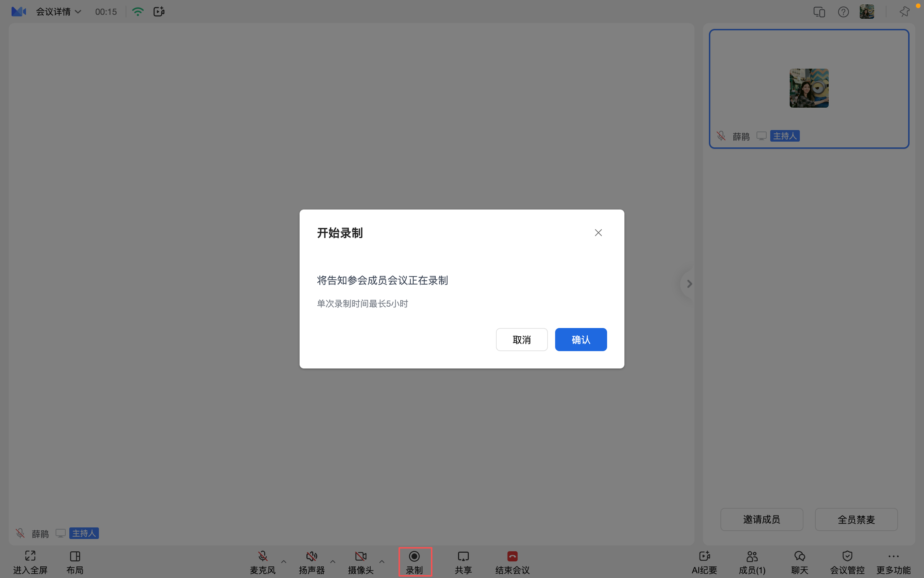This screenshot has height=578, width=924.
Task: Toggle the 扬声器 speaker
Action: pyautogui.click(x=311, y=562)
